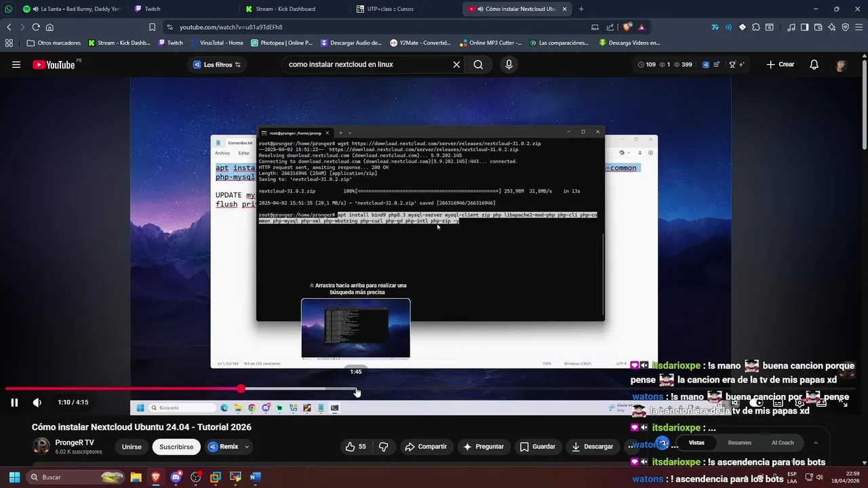Screen dimensions: 868x488
Task: Reload the current page
Action: click(36, 27)
